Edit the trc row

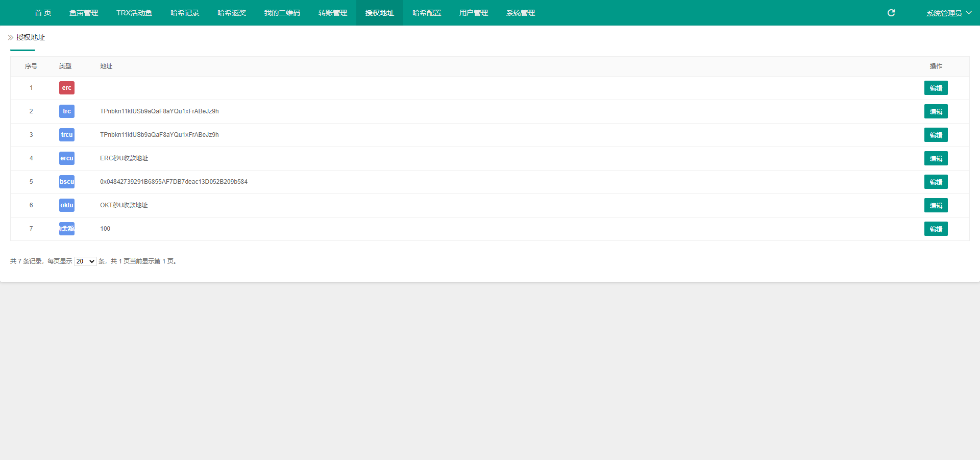click(936, 111)
